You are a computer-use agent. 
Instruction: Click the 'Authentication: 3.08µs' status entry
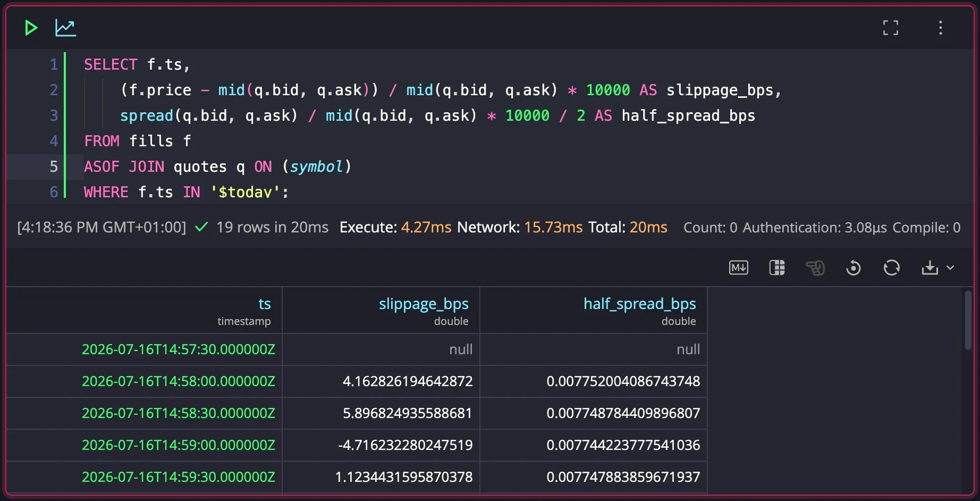pyautogui.click(x=815, y=227)
